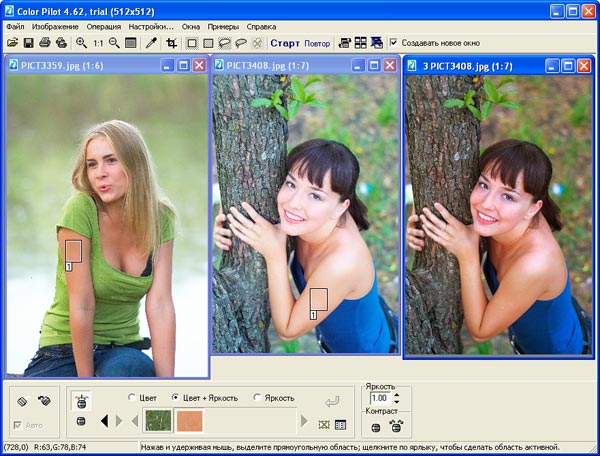
Task: Open the Настройки menu
Action: pos(151,27)
